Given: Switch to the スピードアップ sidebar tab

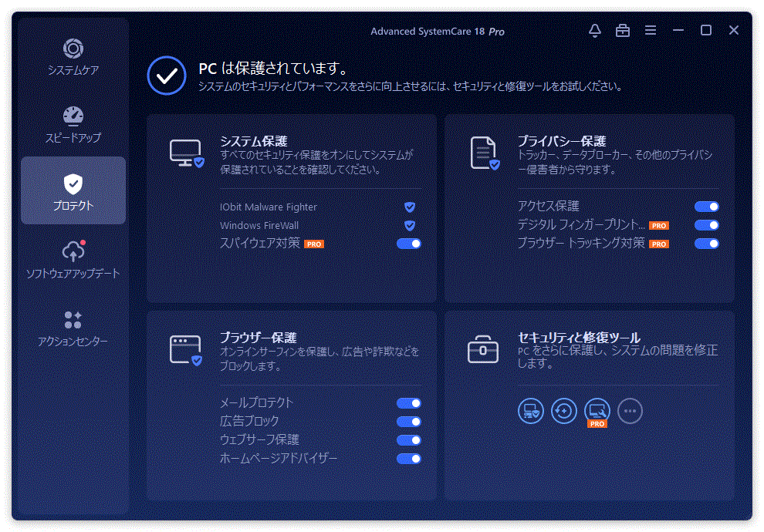Looking at the screenshot, I should 73,125.
